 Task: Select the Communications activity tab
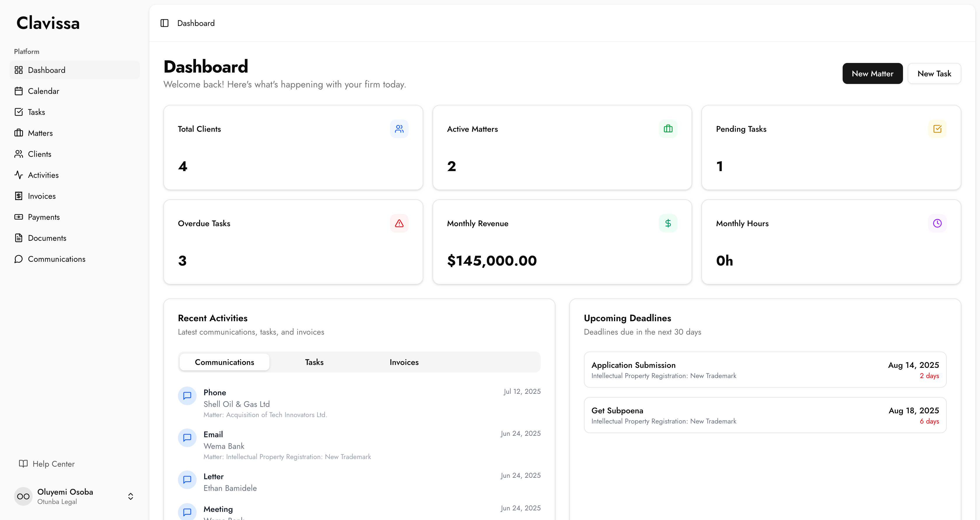[x=225, y=362]
